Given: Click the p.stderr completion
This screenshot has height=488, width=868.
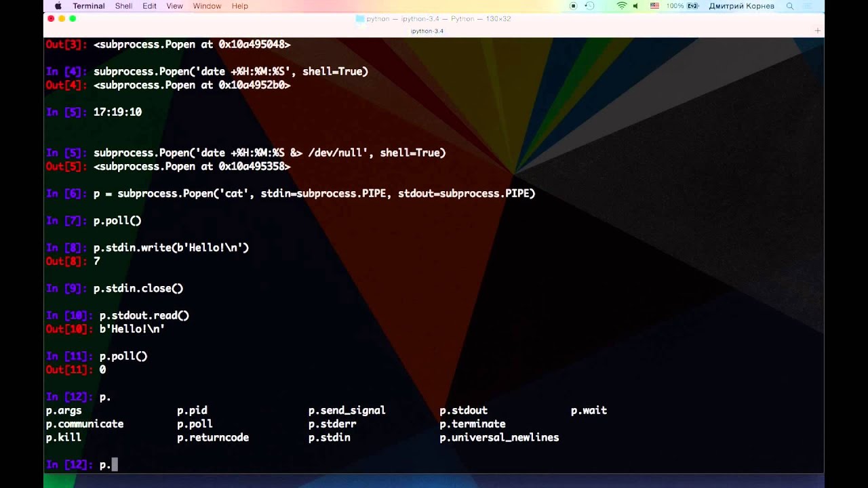Looking at the screenshot, I should (332, 424).
